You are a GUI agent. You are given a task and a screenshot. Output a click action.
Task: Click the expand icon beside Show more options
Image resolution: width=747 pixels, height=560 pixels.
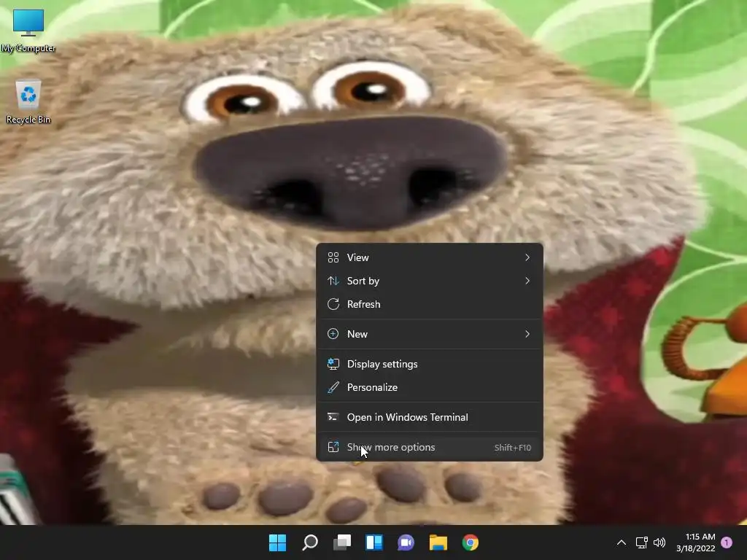click(x=333, y=448)
